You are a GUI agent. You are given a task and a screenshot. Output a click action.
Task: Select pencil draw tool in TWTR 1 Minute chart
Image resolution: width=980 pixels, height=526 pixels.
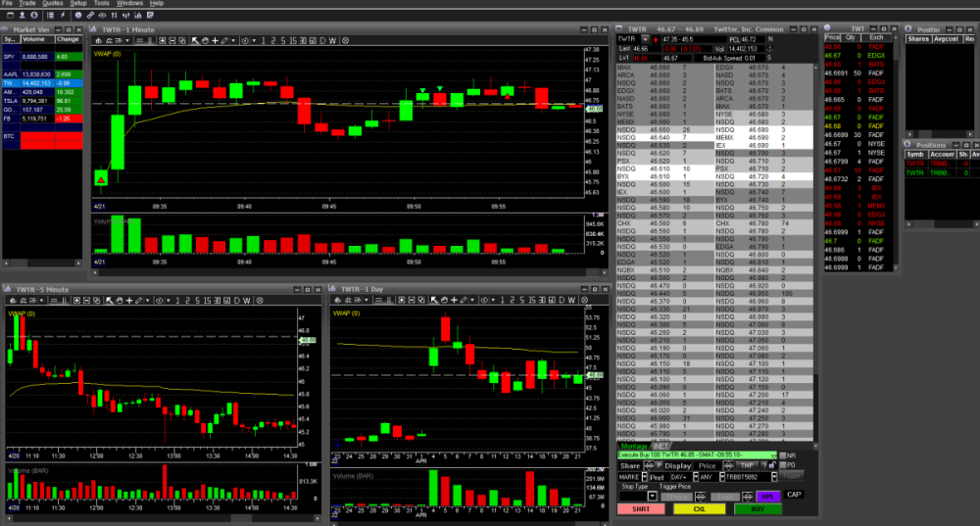tap(225, 40)
